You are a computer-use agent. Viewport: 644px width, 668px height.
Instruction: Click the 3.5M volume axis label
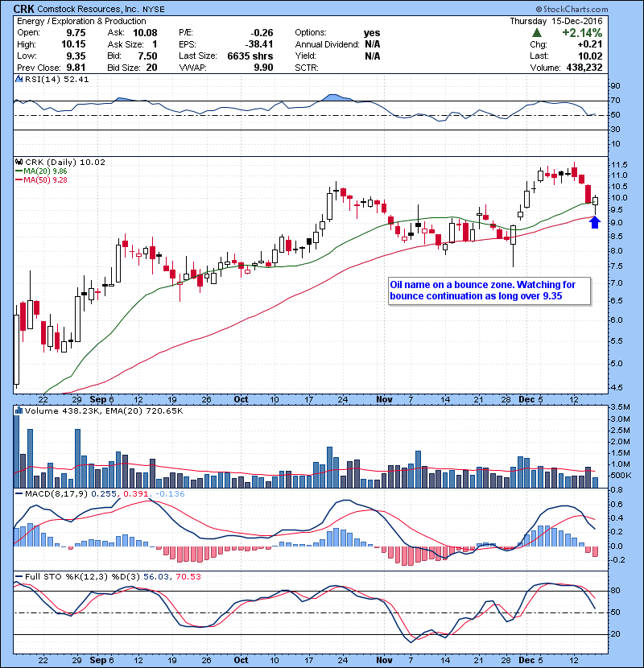point(620,407)
